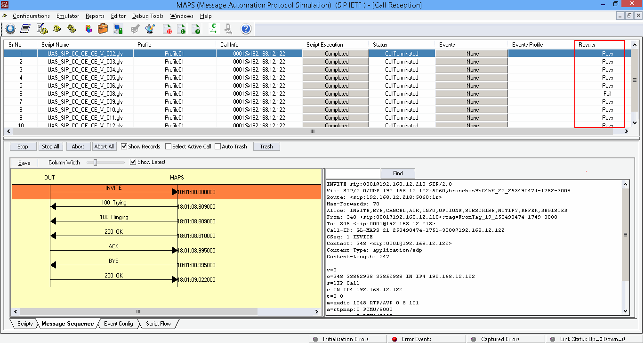Click the gear testbed setup toolbar icon
644x343 pixels.
point(10,29)
